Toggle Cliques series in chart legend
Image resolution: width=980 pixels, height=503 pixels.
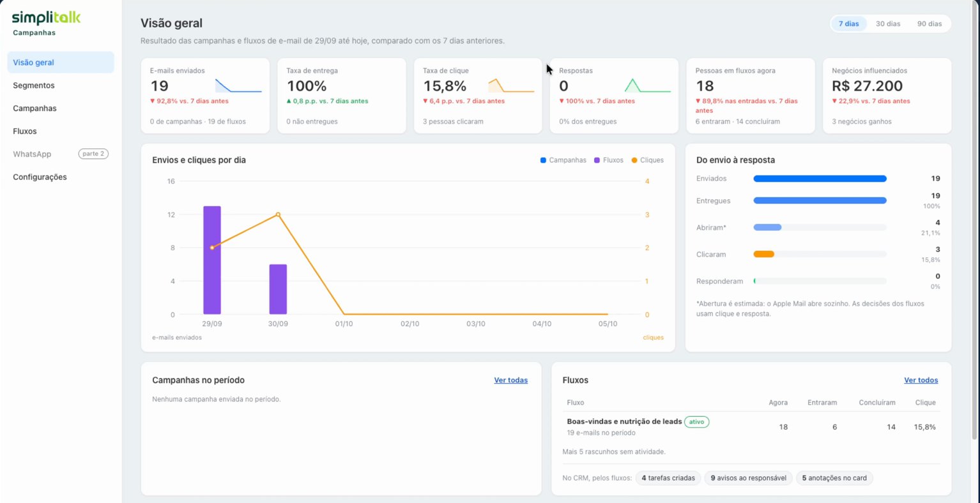[x=647, y=160]
